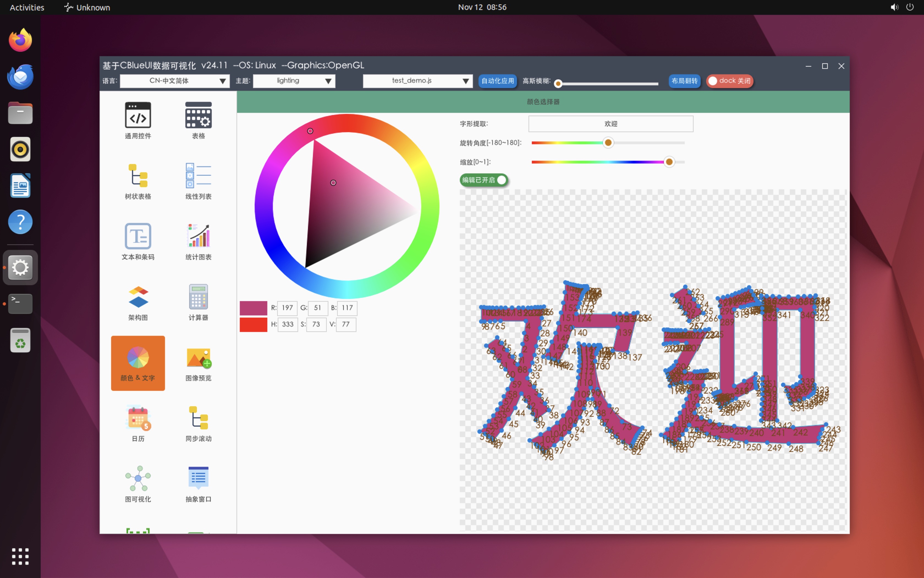Open the Terminal in the dock

tap(20, 304)
